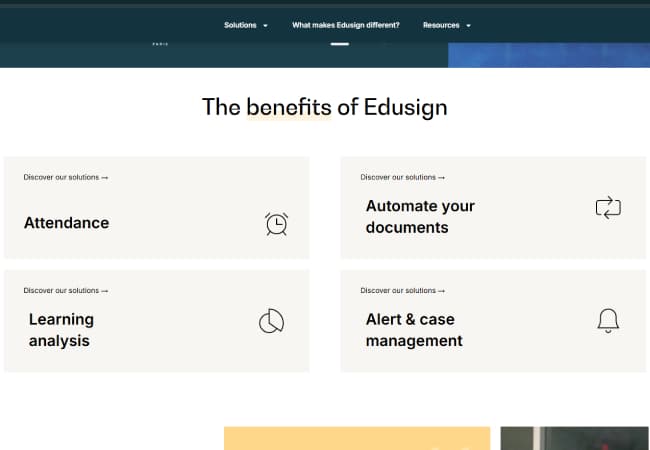Viewport: 650px width, 450px height.
Task: Click the arrow next to Solutions
Action: pyautogui.click(x=265, y=26)
